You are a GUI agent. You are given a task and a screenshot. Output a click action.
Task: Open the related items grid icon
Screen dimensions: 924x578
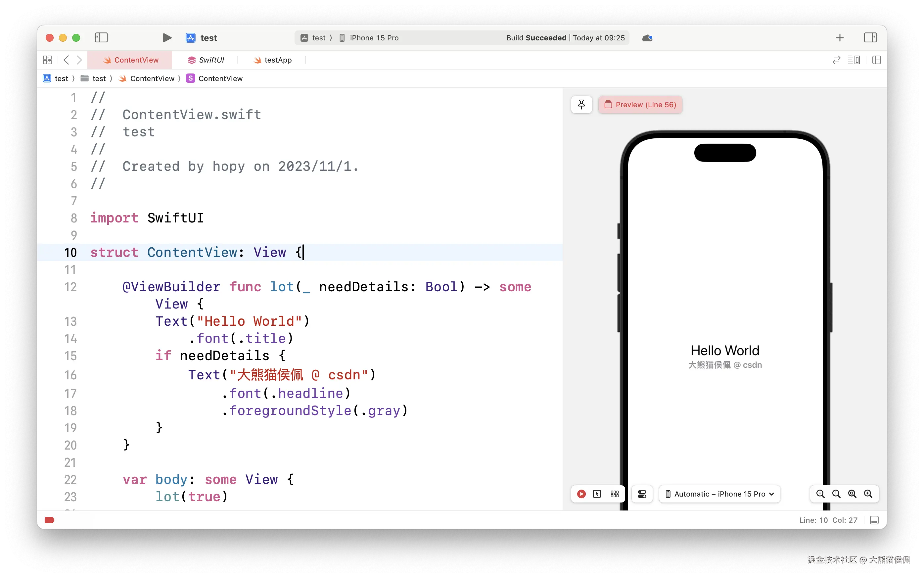[47, 60]
